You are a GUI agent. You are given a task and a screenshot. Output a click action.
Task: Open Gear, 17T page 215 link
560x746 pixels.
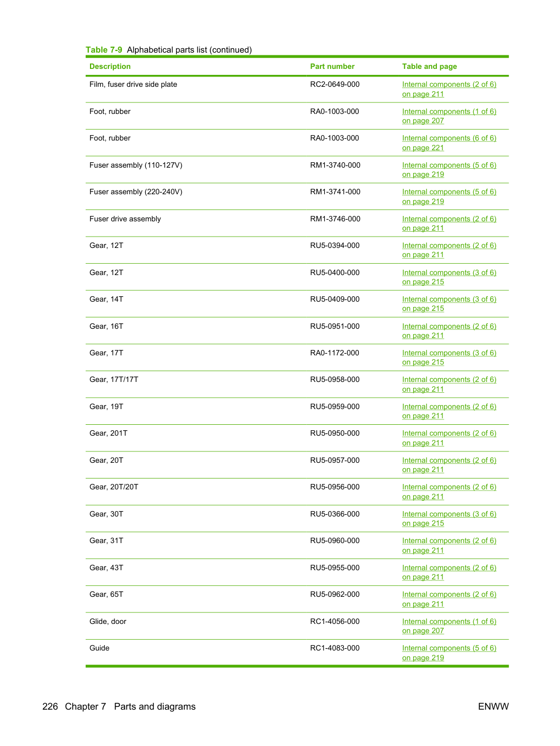point(449,358)
